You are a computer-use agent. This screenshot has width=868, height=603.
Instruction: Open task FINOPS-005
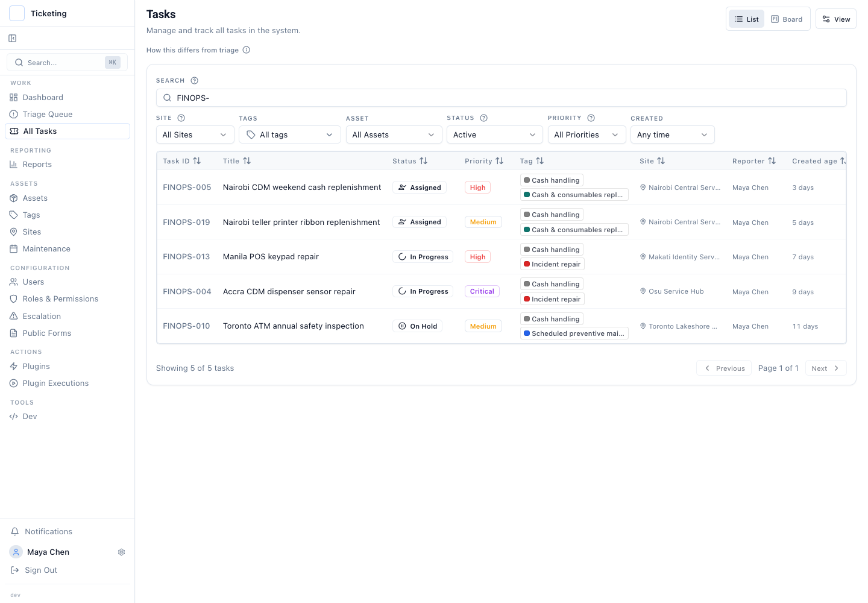pos(187,188)
